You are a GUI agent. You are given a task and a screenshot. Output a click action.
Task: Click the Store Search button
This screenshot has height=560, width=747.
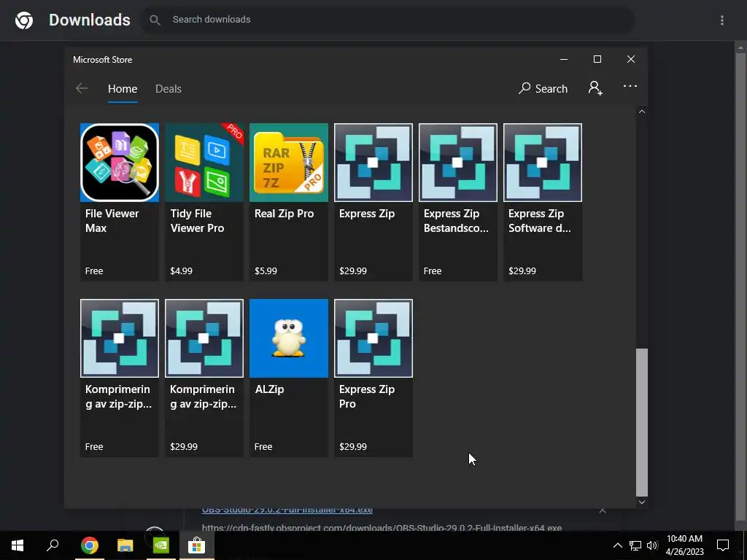point(543,88)
